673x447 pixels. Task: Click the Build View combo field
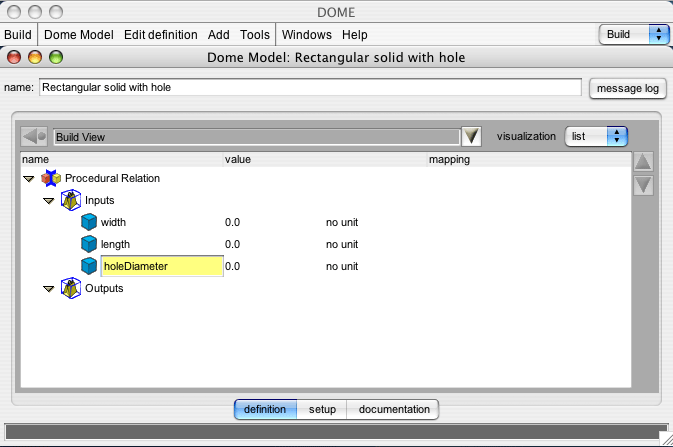tap(257, 137)
